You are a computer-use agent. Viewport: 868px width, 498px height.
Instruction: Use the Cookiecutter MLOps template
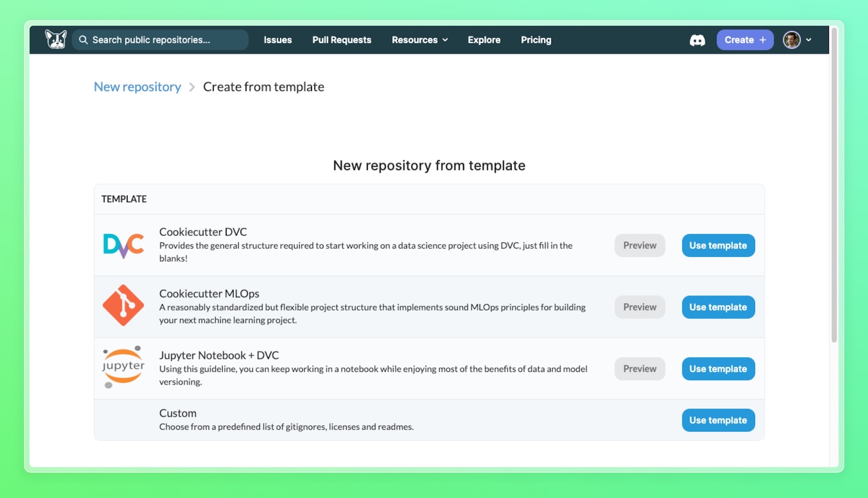[718, 307]
